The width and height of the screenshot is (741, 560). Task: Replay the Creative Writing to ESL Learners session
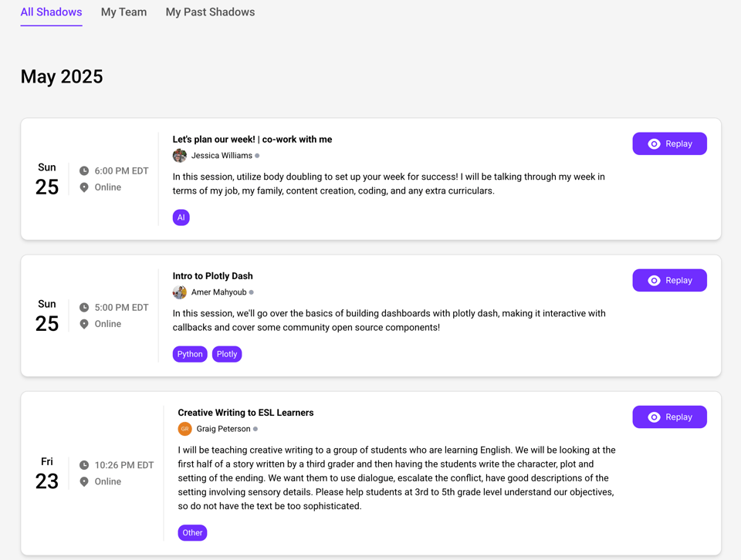(x=669, y=417)
